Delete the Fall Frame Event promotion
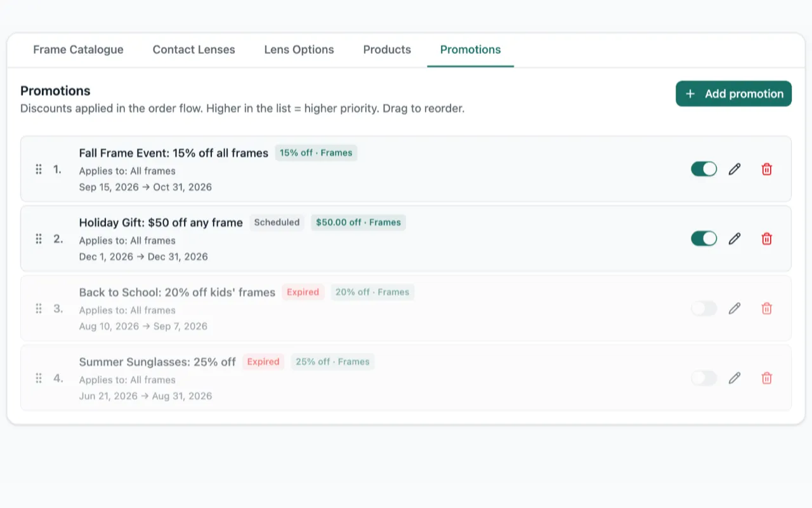 (767, 169)
